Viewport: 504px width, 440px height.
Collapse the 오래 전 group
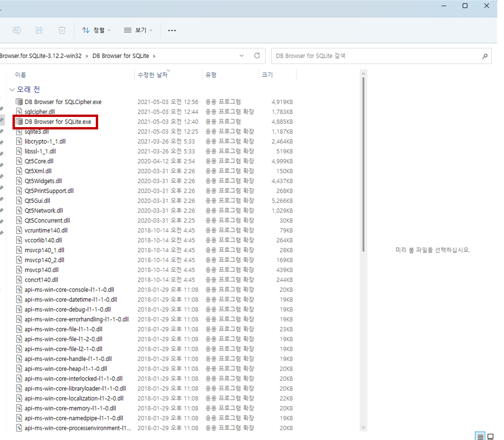(12, 90)
